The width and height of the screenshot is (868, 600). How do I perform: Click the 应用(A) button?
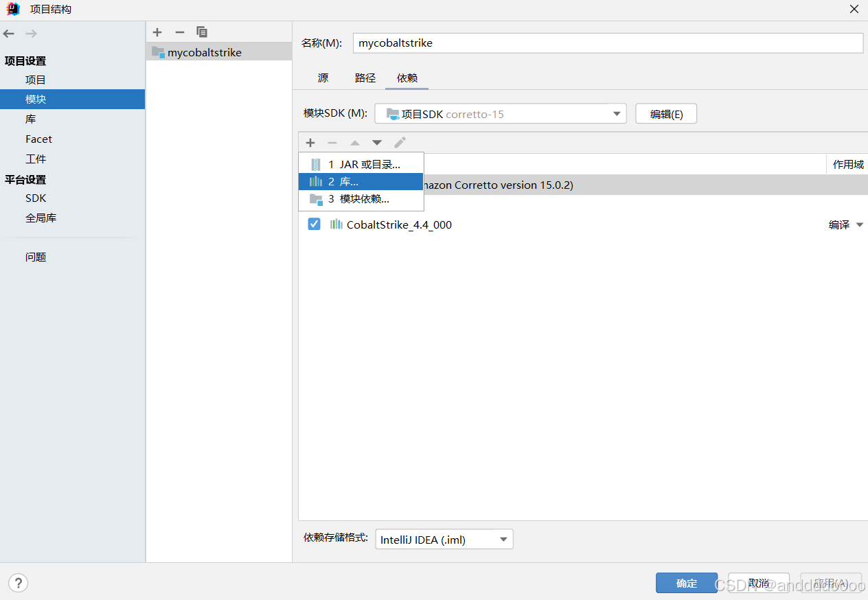pyautogui.click(x=831, y=583)
